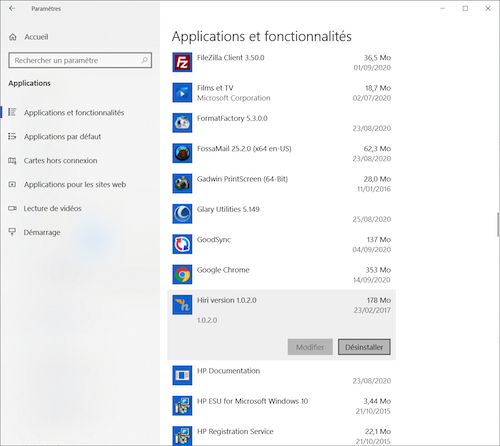Go to Cartes hors connexion
This screenshot has height=446, width=500.
[x=60, y=161]
